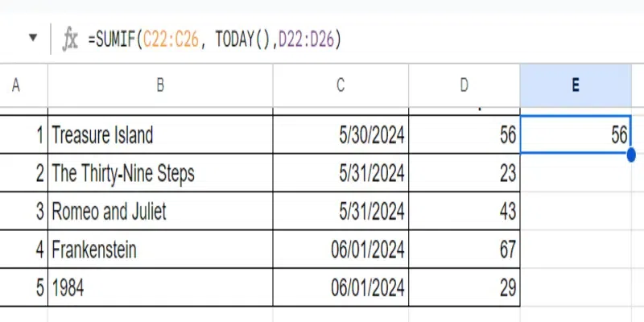Select the Frankenstein cell
Screen dimensions: 644x322
160,250
